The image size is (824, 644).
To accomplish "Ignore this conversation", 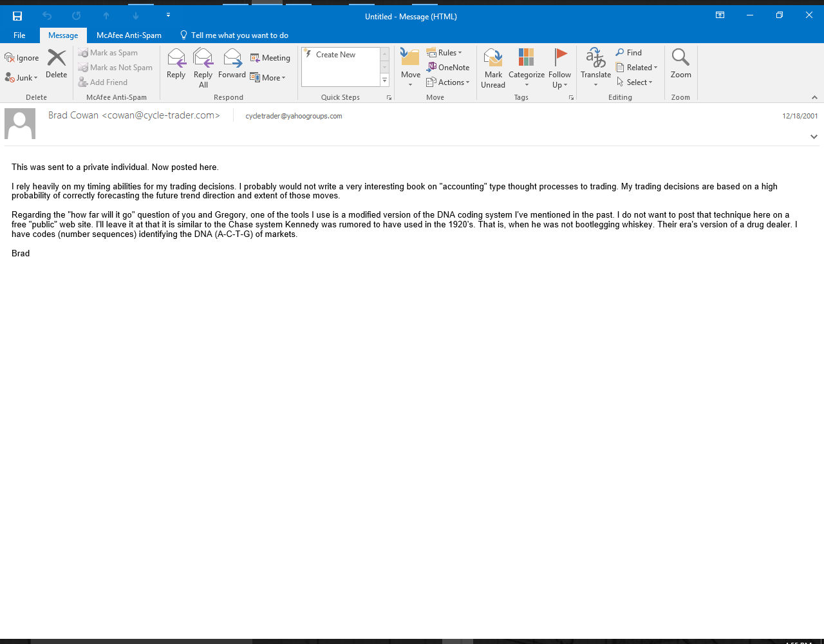I will pos(22,58).
